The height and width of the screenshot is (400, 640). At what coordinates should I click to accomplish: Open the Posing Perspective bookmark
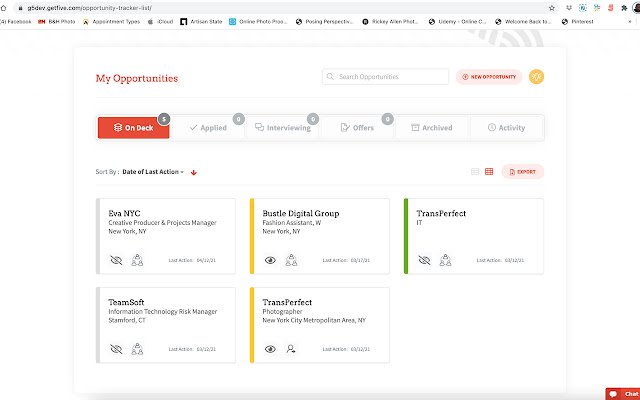pyautogui.click(x=324, y=22)
